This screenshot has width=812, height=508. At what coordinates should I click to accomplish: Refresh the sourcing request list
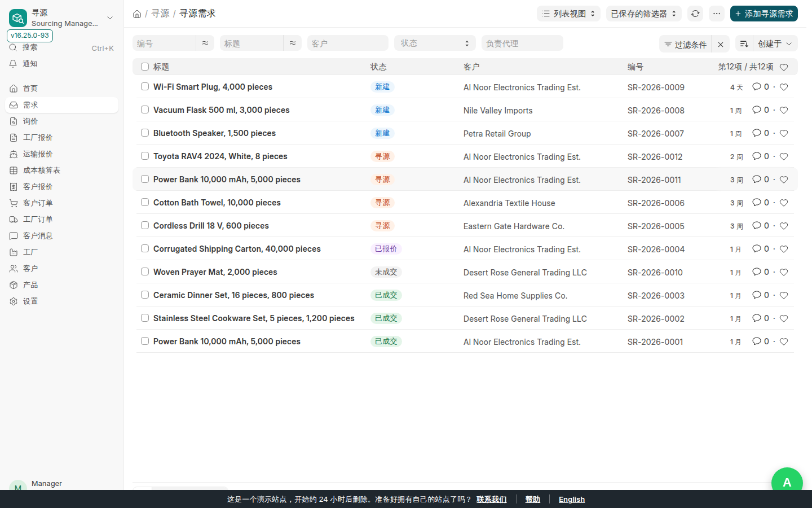click(x=695, y=14)
